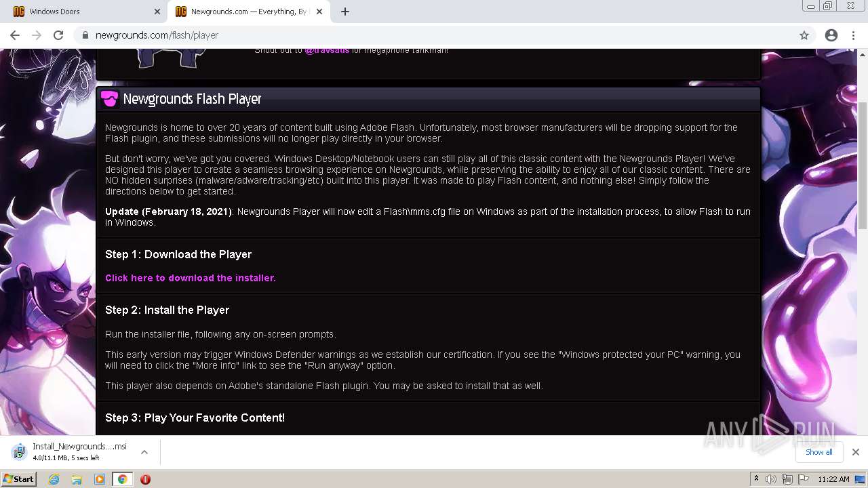Show the desktop using the tray corner button

[861, 479]
